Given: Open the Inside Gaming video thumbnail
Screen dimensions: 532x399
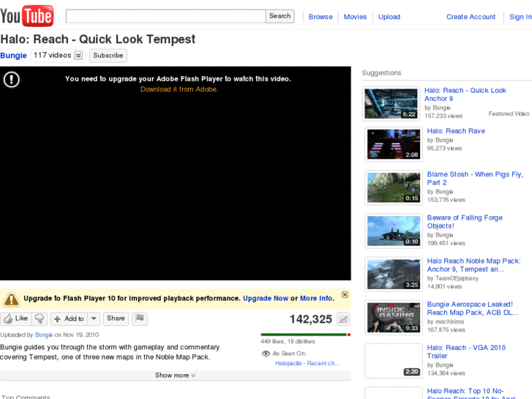Looking at the screenshot, I should coord(394,318).
